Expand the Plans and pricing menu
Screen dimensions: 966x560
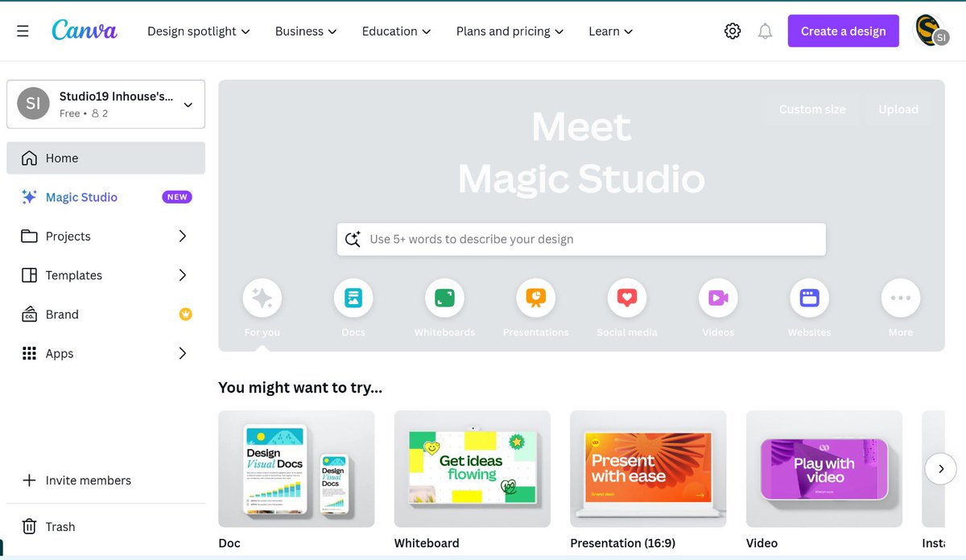coord(510,31)
